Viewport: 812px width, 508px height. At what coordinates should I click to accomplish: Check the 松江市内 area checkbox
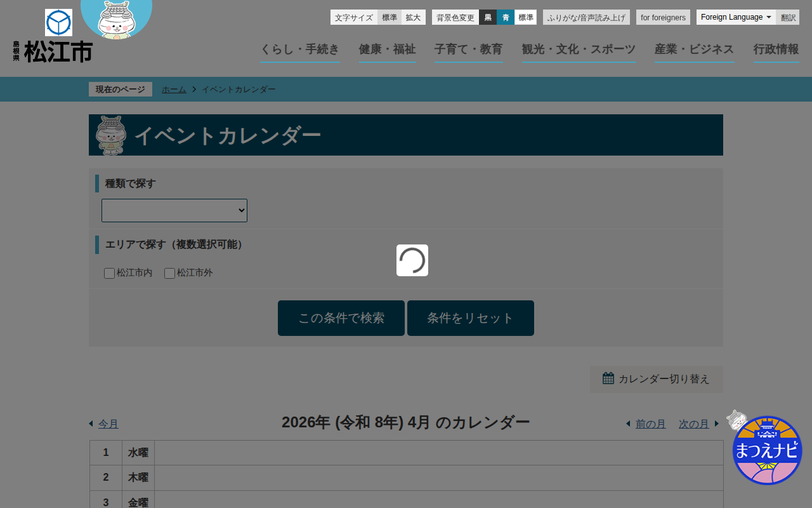[x=109, y=273]
